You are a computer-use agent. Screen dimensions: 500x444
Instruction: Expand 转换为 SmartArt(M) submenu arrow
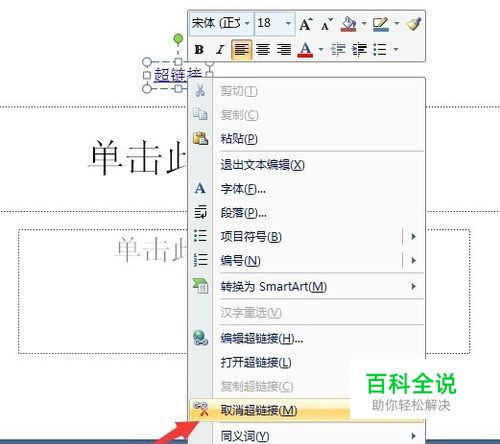tap(413, 286)
